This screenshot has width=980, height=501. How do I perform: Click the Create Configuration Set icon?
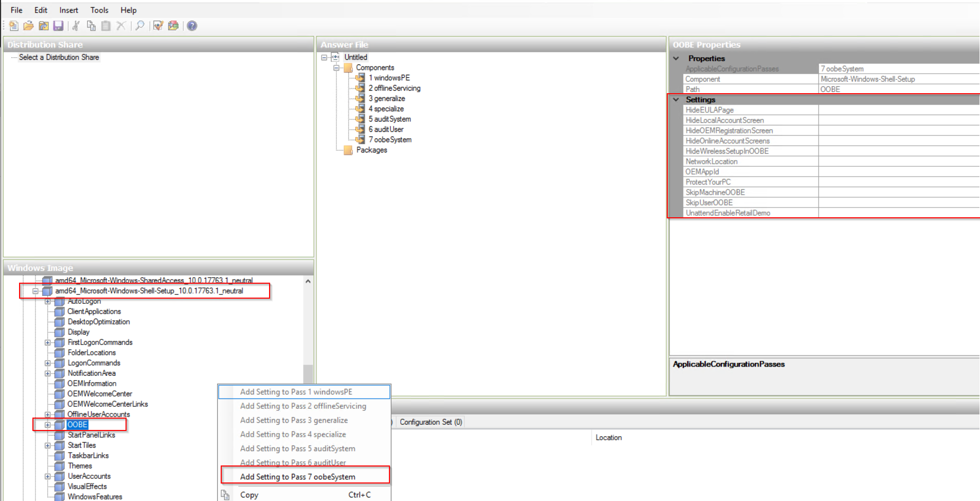(173, 26)
